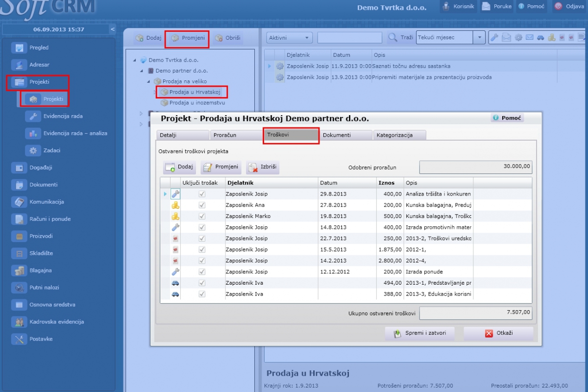
Task: Click gear icon of task Saznati točnu adresu
Action: tap(280, 66)
